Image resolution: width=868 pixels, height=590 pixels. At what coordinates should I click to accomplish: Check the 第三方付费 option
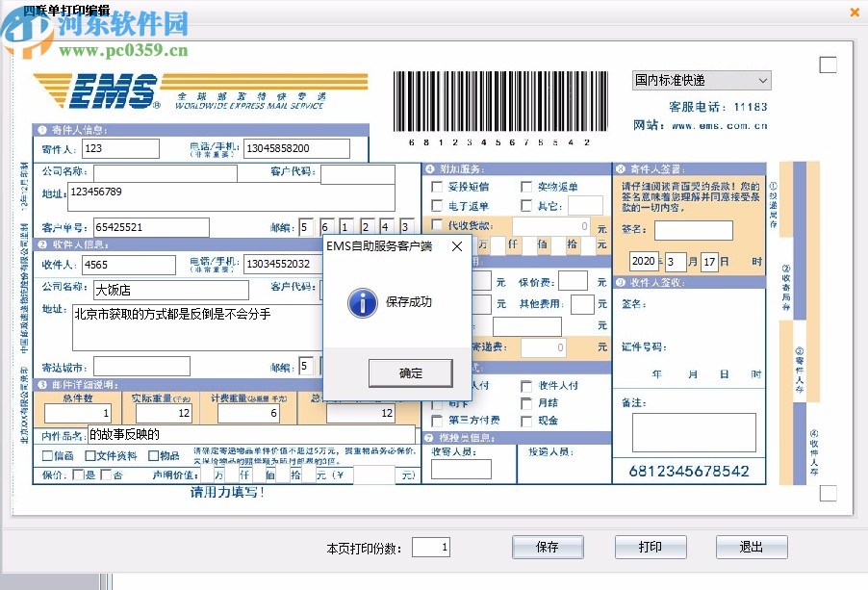pyautogui.click(x=436, y=419)
